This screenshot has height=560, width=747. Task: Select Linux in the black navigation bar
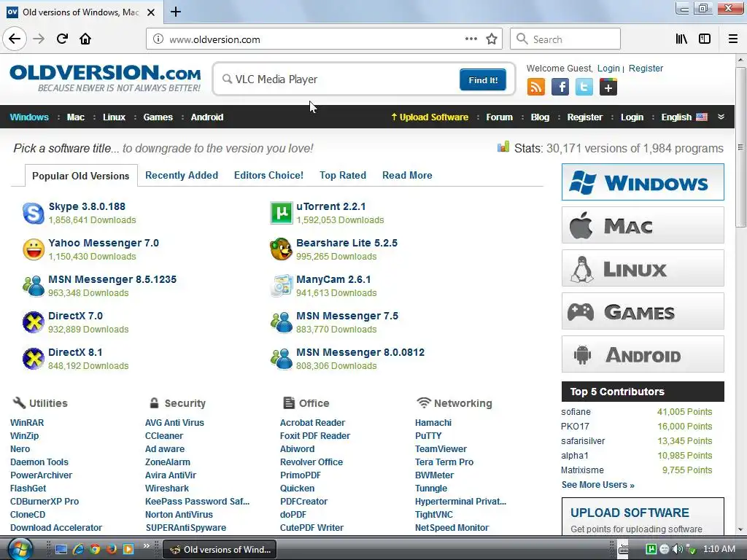115,117
